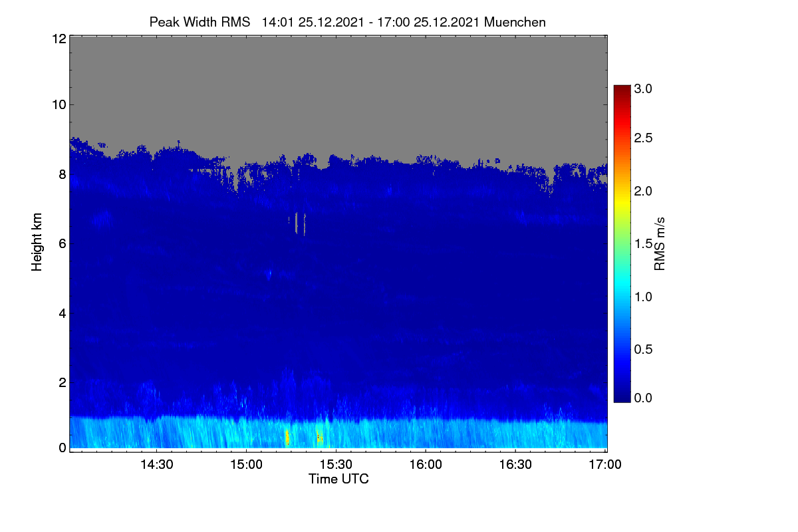Click the height tick label 2
The image size is (798, 532).
point(62,382)
